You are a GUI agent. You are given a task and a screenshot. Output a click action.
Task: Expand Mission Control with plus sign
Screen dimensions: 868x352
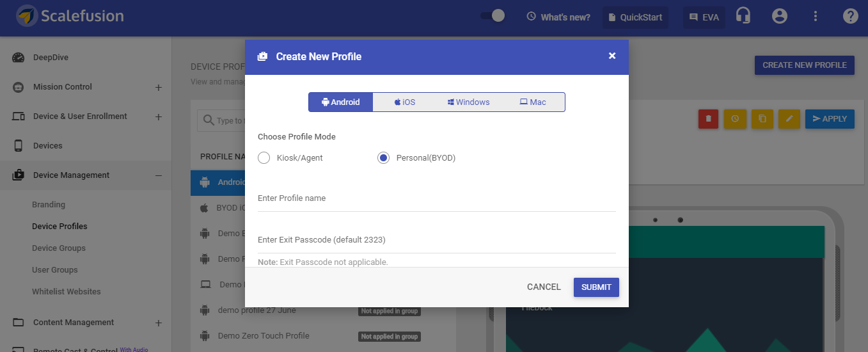pos(159,88)
